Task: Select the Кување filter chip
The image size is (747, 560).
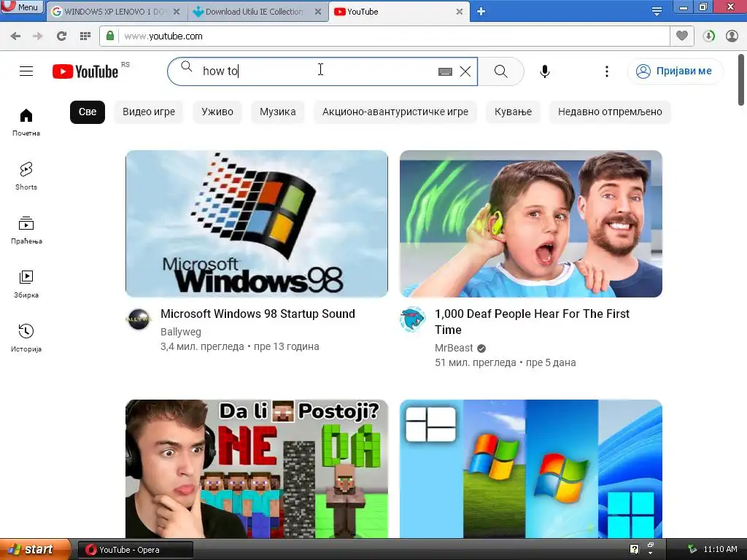Action: pyautogui.click(x=513, y=112)
